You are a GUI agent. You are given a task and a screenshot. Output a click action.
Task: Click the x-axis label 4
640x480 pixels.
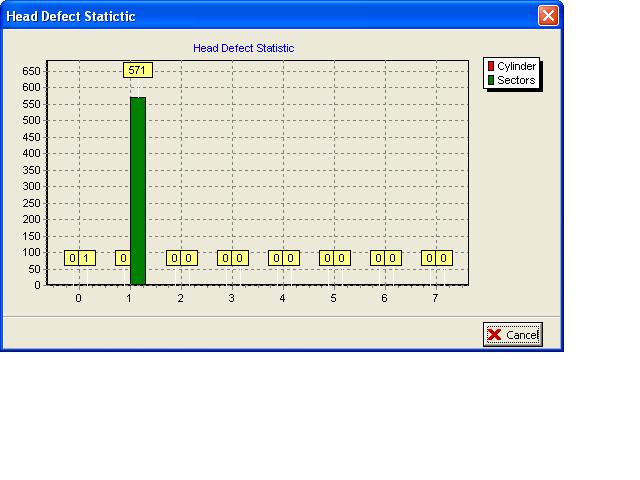pos(282,298)
